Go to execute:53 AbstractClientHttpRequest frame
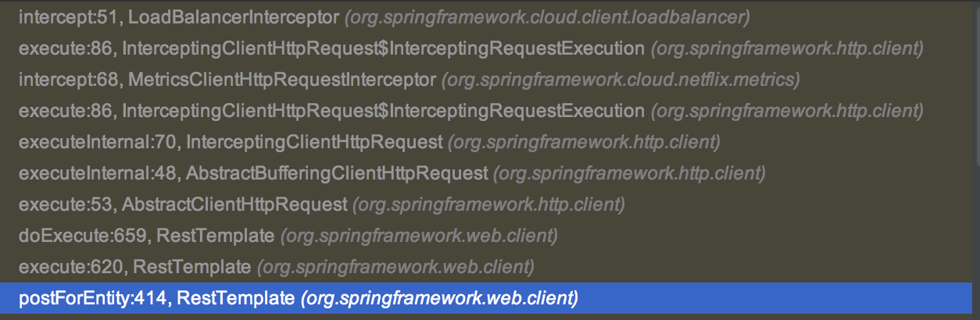The image size is (980, 320). (183, 204)
